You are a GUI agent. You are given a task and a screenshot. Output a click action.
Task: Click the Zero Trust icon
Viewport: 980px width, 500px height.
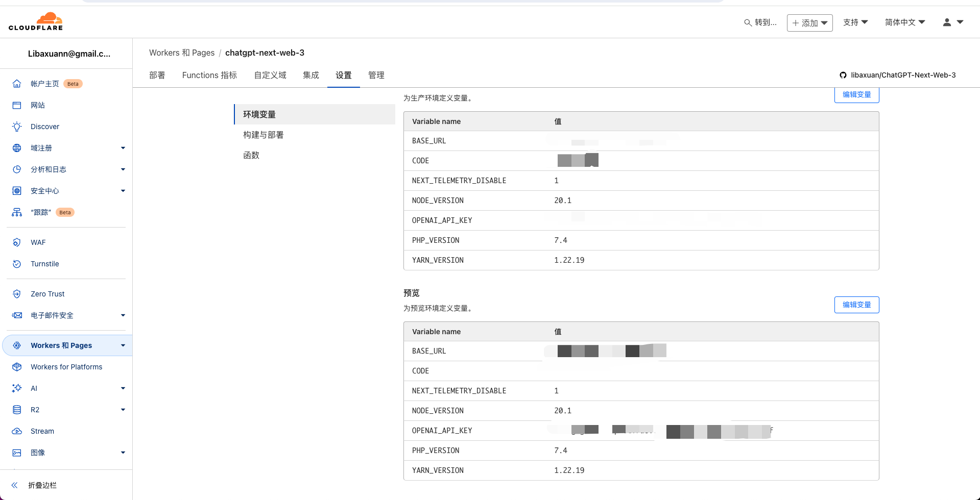pyautogui.click(x=17, y=294)
